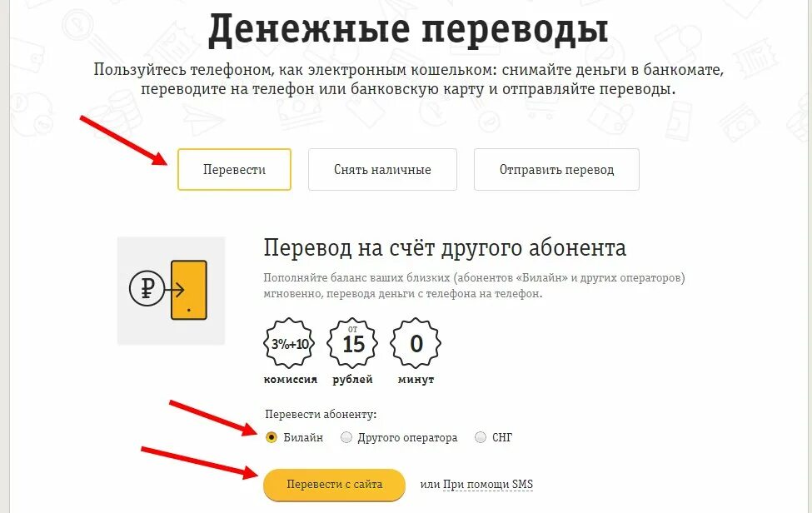Open the При помощи SMS link
This screenshot has width=812, height=513.
(x=488, y=485)
